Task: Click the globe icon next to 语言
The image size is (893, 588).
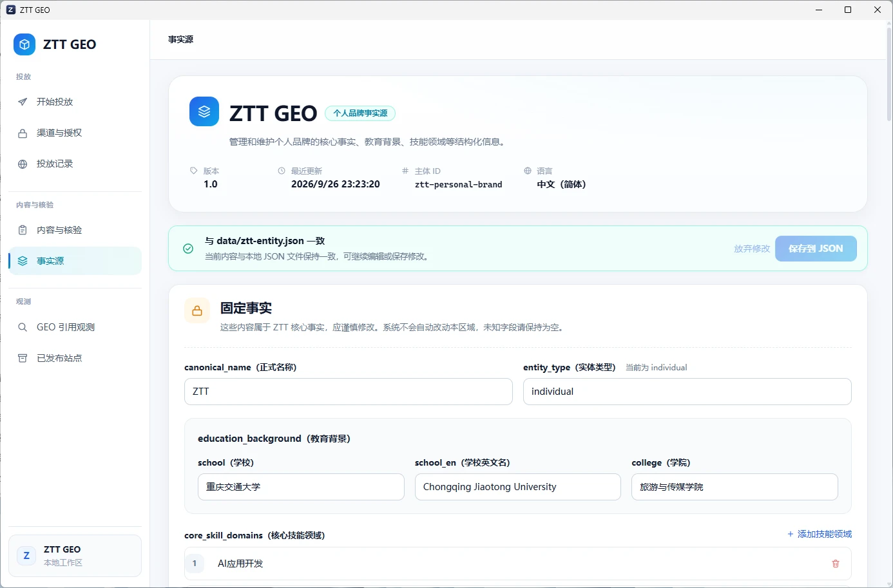Action: pos(528,171)
